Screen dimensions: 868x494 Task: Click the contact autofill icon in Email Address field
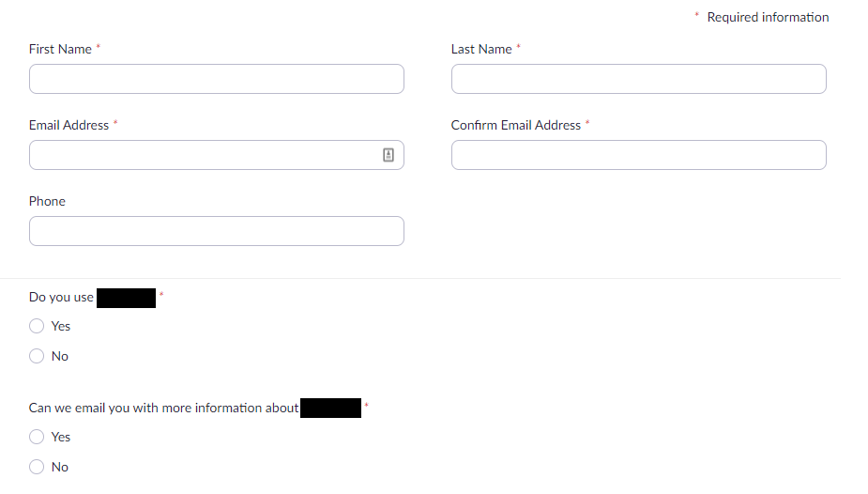(x=388, y=155)
